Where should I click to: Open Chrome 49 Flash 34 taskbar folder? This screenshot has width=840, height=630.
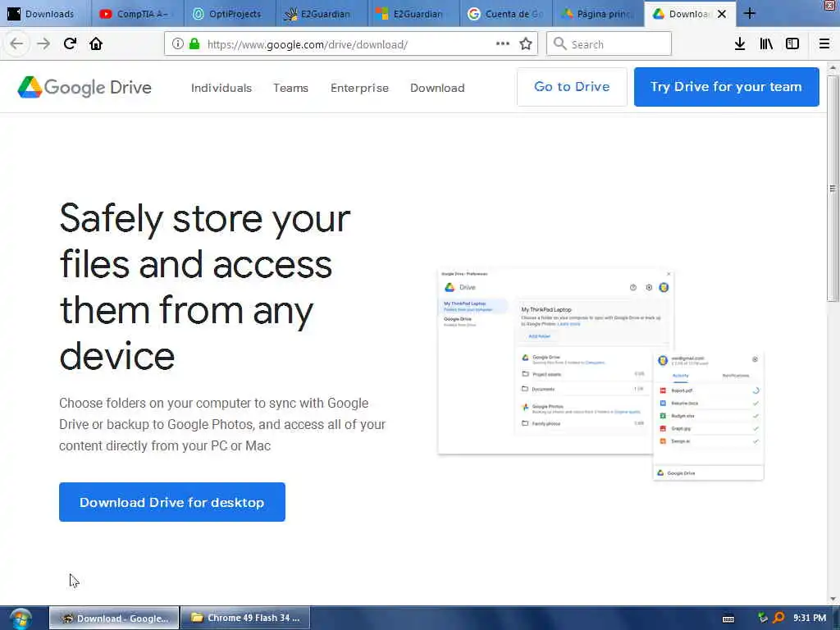point(245,619)
